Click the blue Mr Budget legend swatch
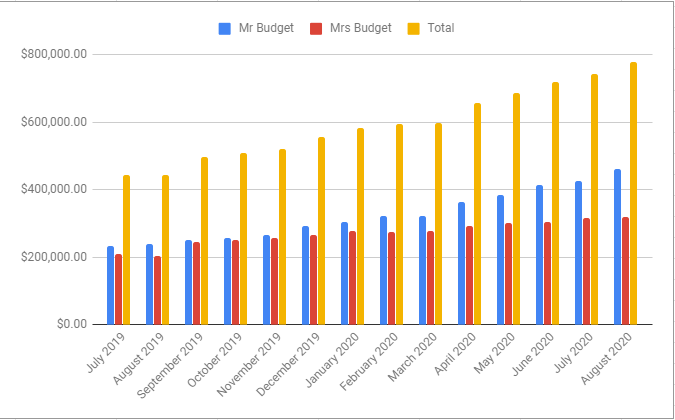675x420 pixels. 225,28
